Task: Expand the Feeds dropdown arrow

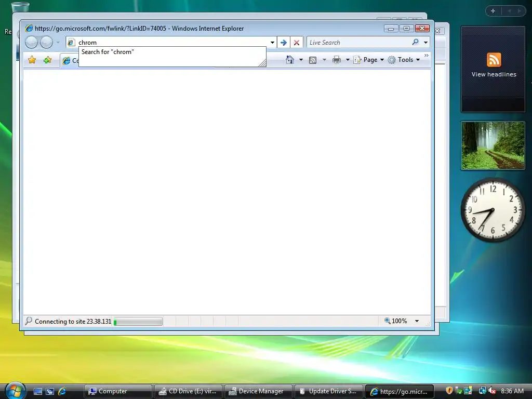Action: coord(324,60)
